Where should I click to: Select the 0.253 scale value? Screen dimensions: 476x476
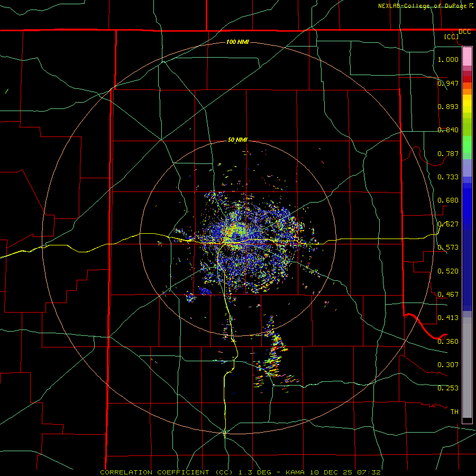pos(448,388)
